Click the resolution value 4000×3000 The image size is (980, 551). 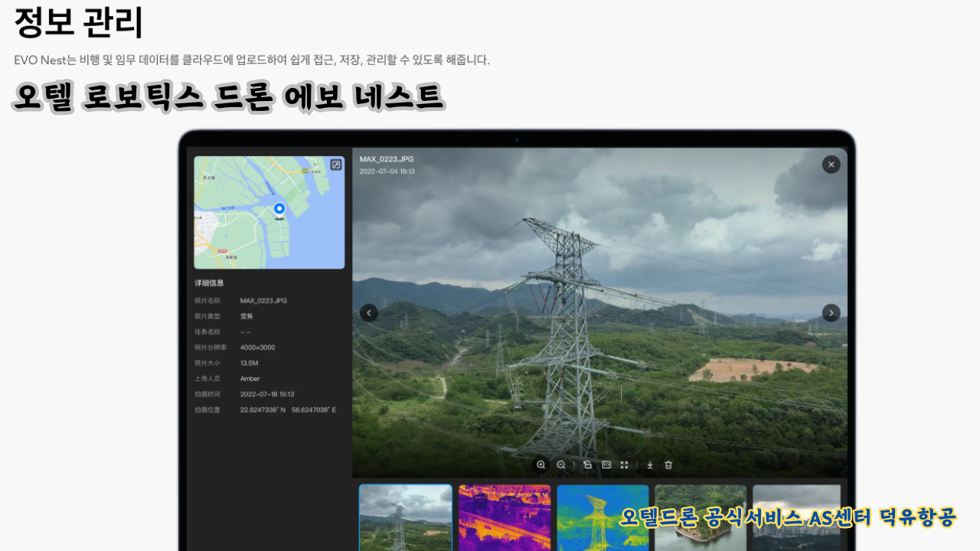click(x=257, y=347)
